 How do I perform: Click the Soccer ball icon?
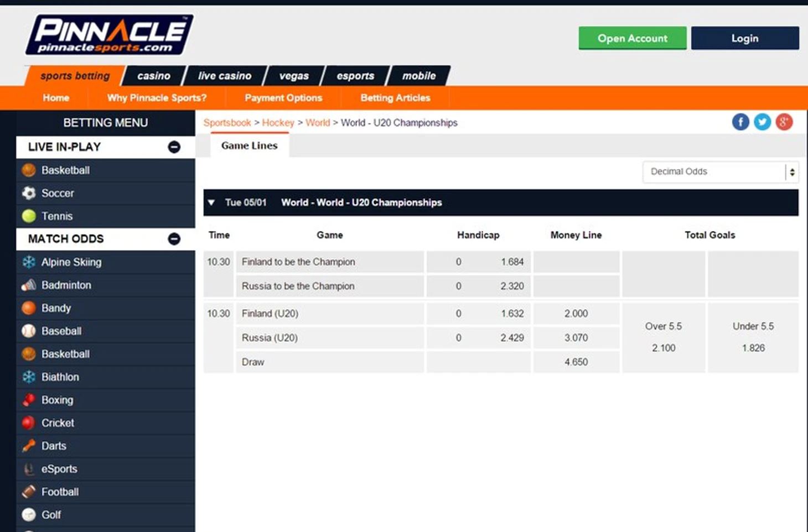pyautogui.click(x=29, y=193)
